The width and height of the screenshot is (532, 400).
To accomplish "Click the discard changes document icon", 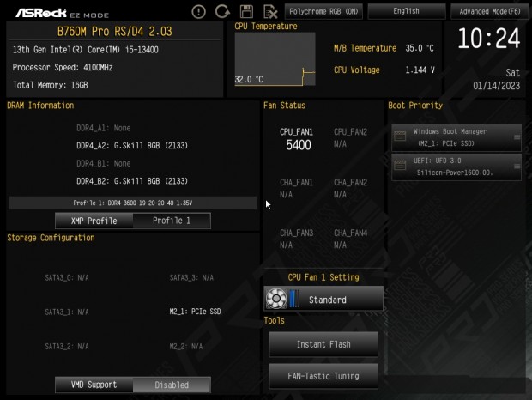I will tap(270, 12).
